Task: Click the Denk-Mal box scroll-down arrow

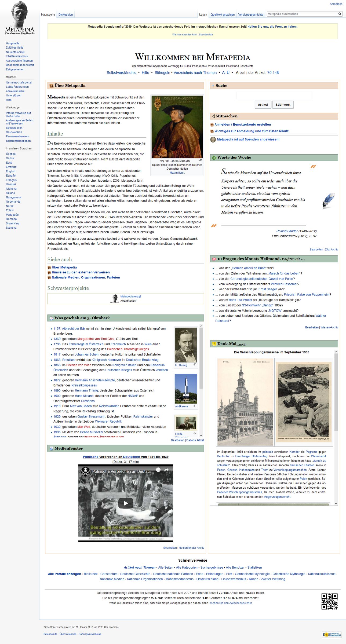Action: (x=336, y=504)
